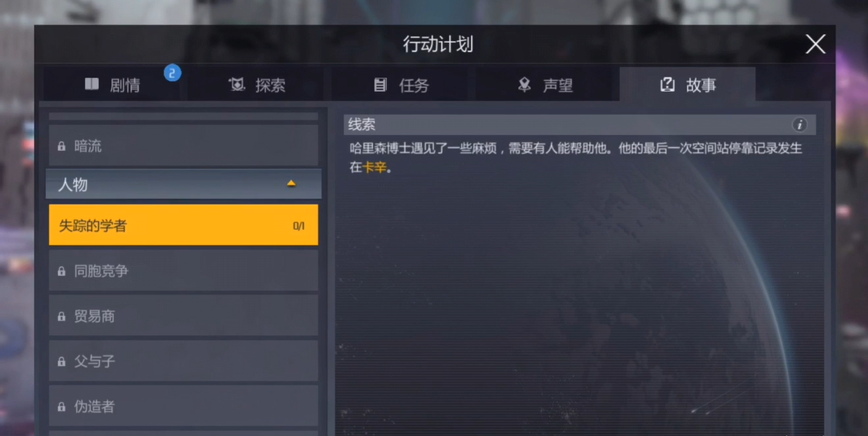Close the 行动计划 panel
868x436 pixels.
tap(815, 44)
